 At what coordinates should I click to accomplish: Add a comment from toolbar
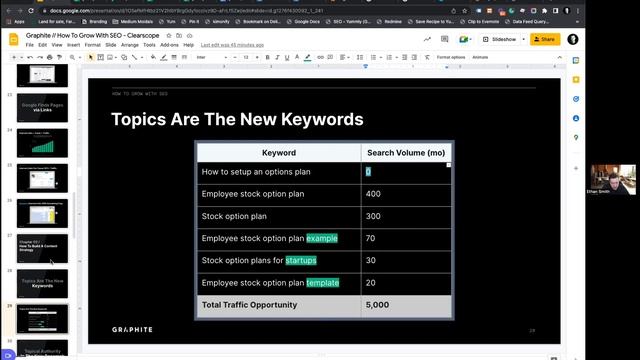pyautogui.click(x=330, y=58)
